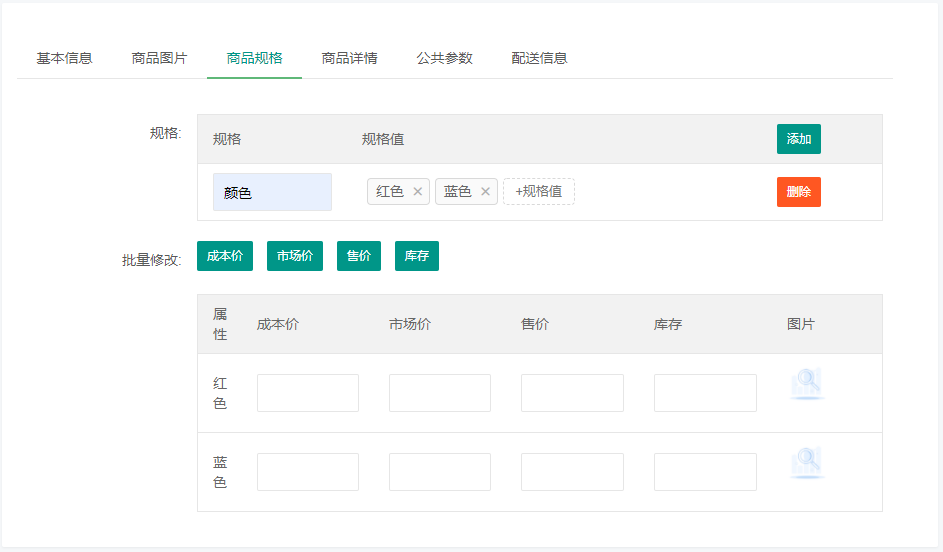
Task: Click 成本价 input in 蓝色 row
Action: 308,472
